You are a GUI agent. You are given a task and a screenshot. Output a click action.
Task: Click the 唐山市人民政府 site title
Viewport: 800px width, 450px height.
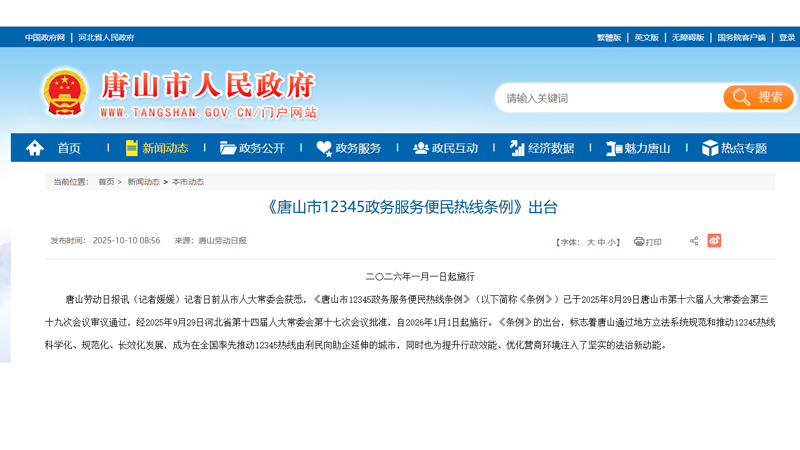pos(208,85)
